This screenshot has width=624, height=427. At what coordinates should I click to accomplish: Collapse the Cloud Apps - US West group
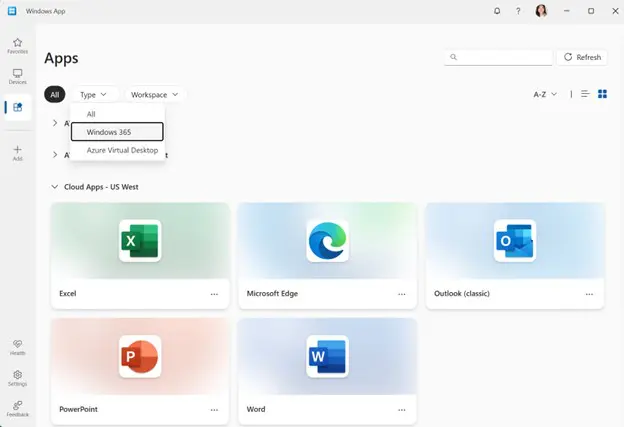55,187
